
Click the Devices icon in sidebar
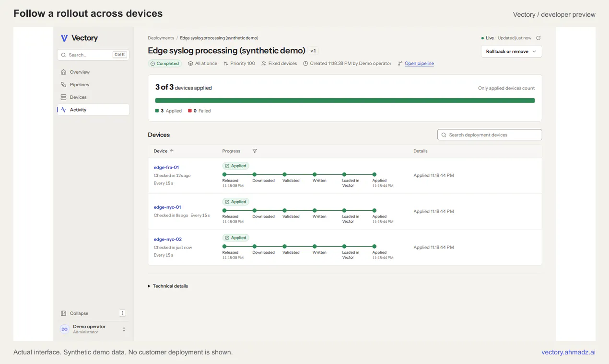pos(63,97)
